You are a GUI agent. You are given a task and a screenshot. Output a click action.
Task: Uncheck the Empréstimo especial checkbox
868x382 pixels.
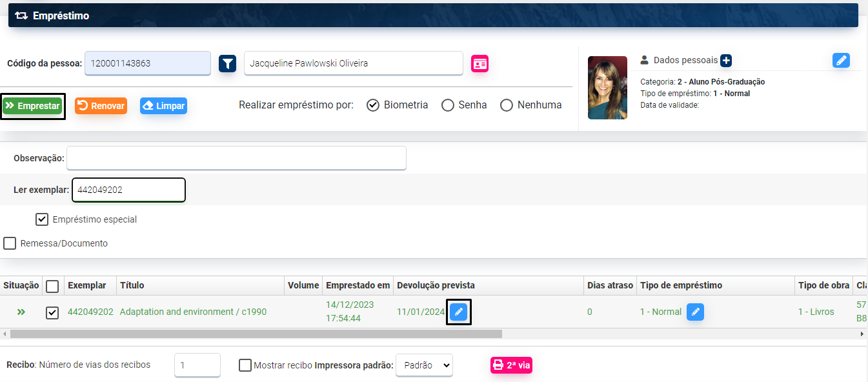click(x=42, y=219)
